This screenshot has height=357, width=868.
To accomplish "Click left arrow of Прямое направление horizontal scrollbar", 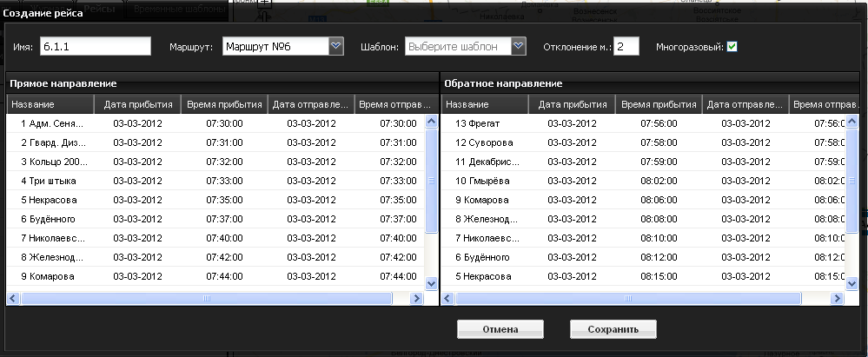I will [14, 298].
